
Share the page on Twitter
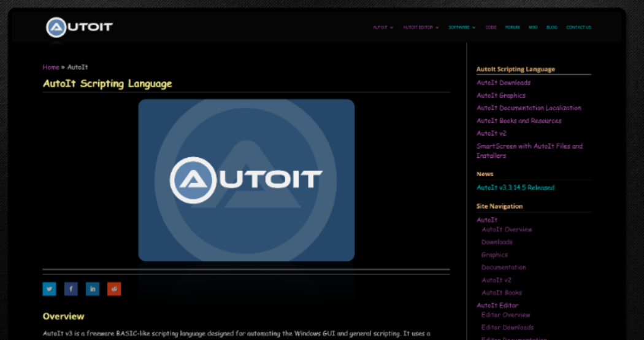[x=49, y=289]
